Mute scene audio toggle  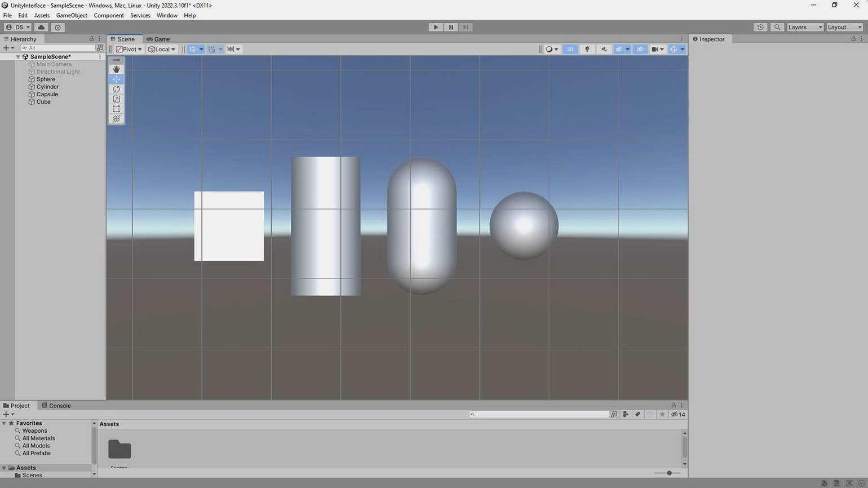pyautogui.click(x=604, y=50)
